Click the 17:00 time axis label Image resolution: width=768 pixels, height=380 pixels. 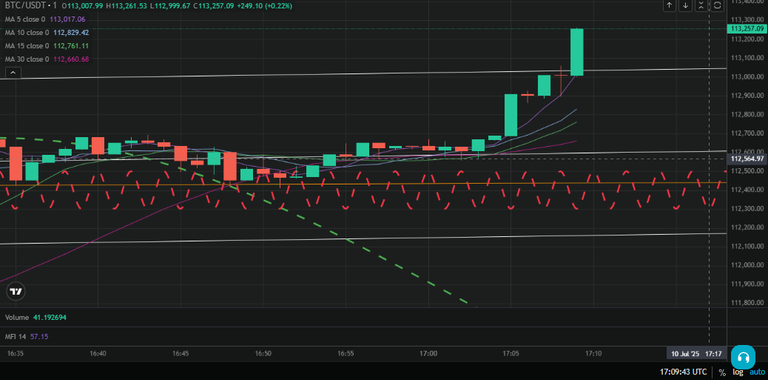tap(429, 353)
